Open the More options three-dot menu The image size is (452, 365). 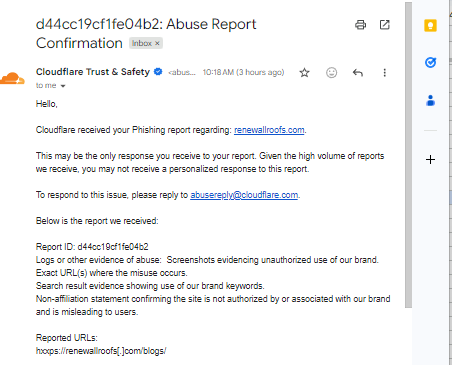click(384, 73)
